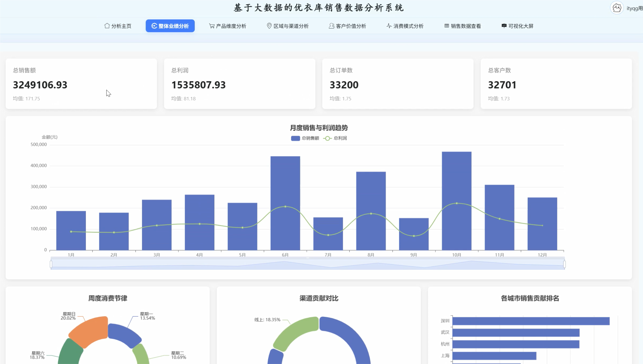This screenshot has height=364, width=643.
Task: Open 客户价值分析 tab label
Action: (351, 26)
